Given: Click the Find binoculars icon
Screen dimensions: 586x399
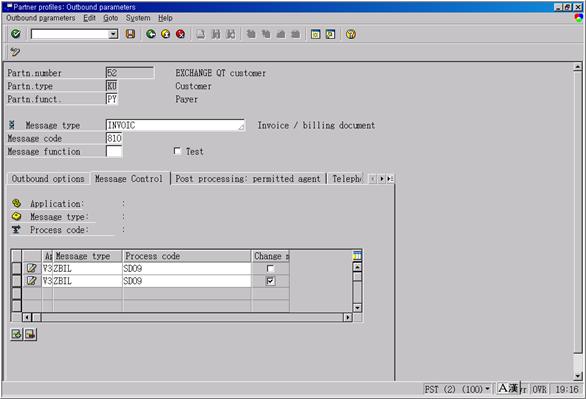Looking at the screenshot, I should [x=216, y=34].
